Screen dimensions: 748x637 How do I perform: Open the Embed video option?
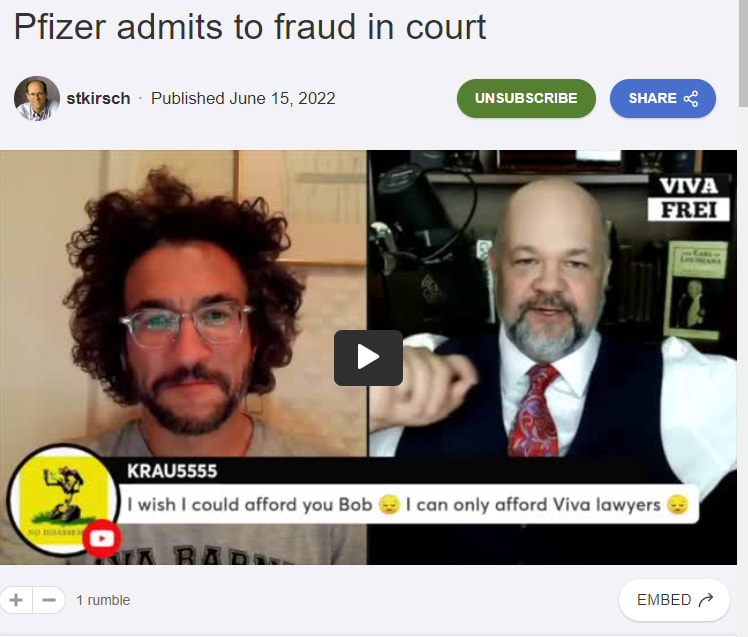click(674, 600)
